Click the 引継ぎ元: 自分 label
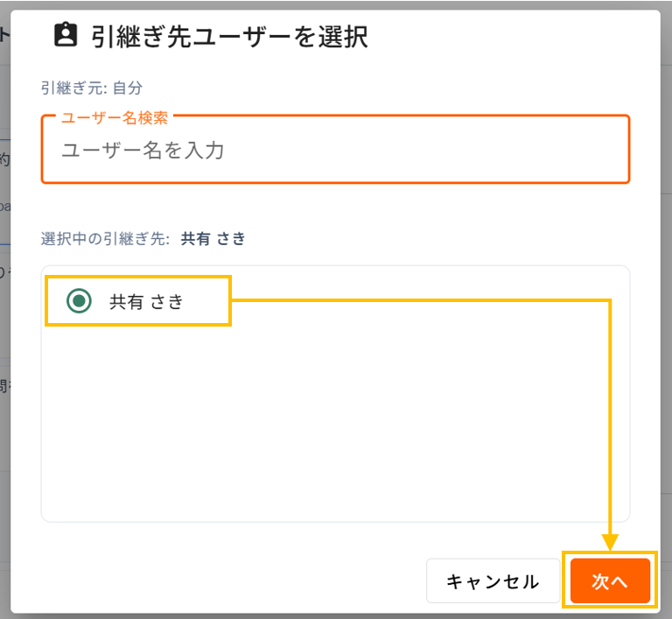Image resolution: width=672 pixels, height=619 pixels. tap(92, 88)
